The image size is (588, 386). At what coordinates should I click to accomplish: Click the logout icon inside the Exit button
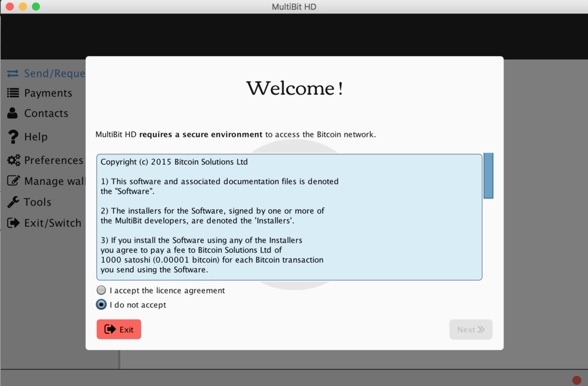[x=109, y=329]
